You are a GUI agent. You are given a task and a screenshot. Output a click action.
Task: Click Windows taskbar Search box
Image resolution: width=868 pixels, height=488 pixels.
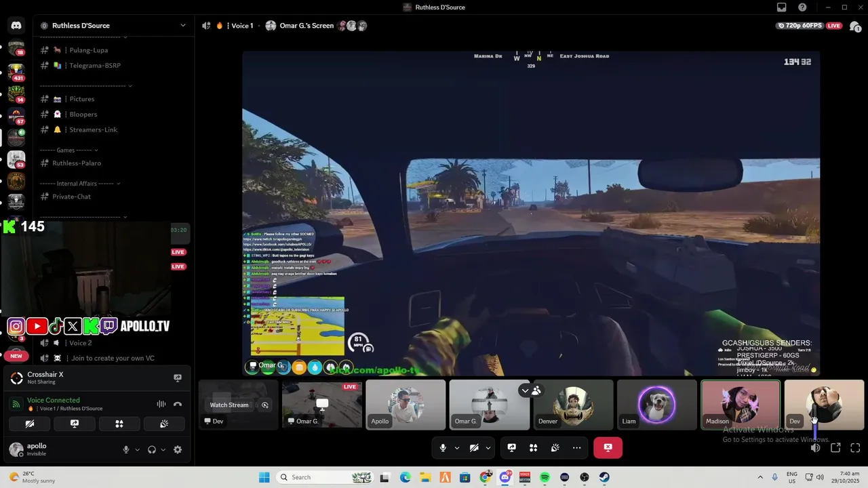325,477
